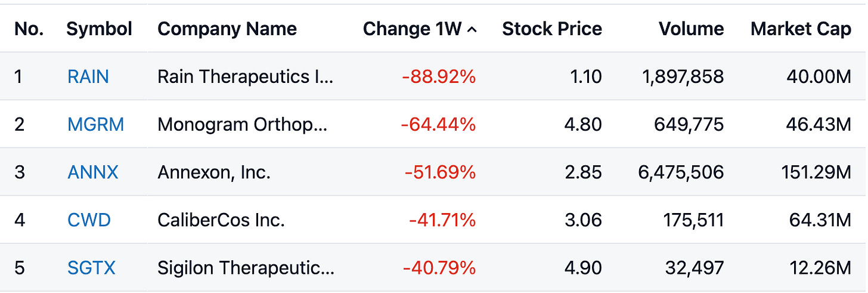Select the Rain Therapeutics company name cell
Screen dimensions: 868x293
pyautogui.click(x=246, y=76)
